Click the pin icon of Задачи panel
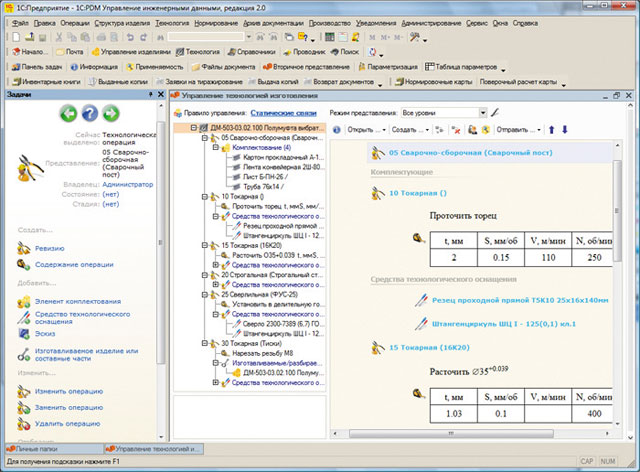Image resolution: width=640 pixels, height=472 pixels. point(150,94)
